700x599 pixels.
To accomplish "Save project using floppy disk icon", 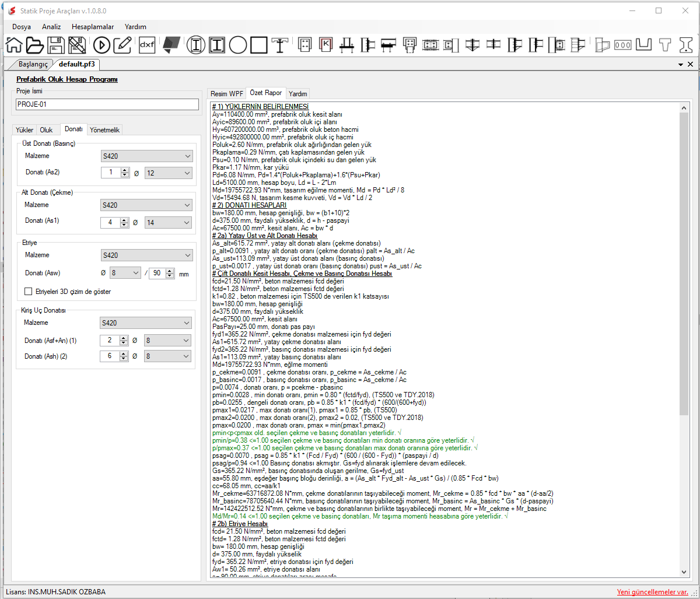I will (56, 44).
